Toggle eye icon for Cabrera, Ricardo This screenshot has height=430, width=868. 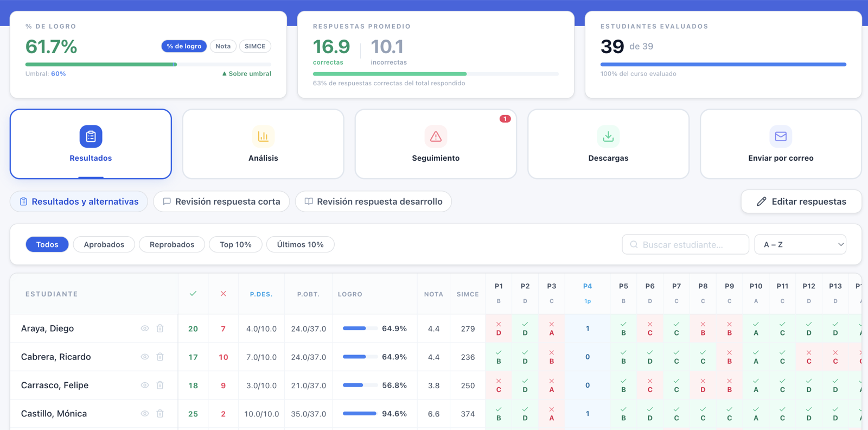click(145, 357)
